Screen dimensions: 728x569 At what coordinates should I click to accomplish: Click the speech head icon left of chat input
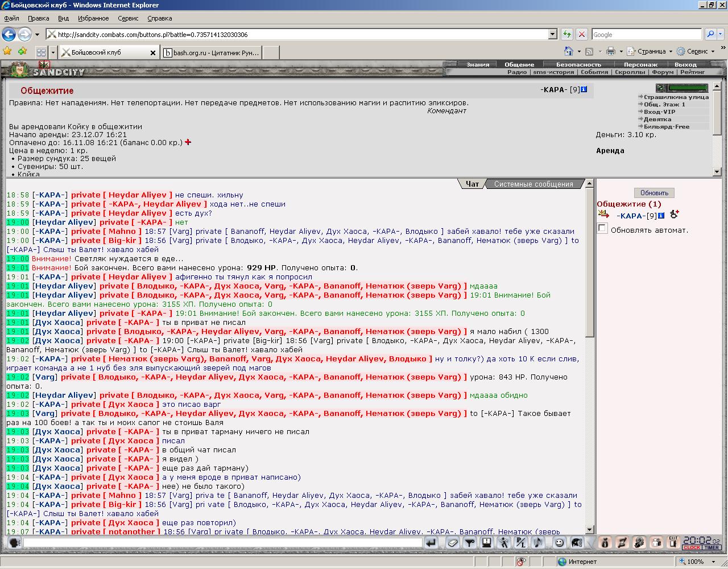coord(14,543)
